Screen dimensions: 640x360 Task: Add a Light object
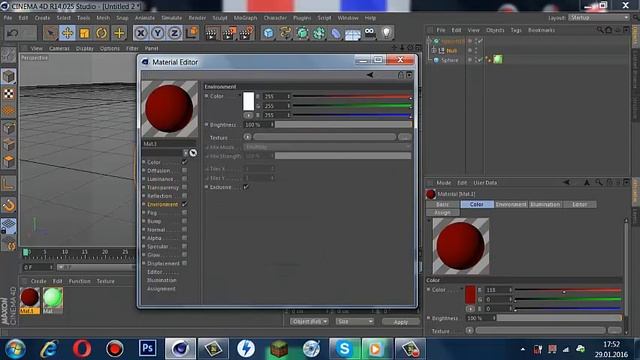(x=387, y=33)
